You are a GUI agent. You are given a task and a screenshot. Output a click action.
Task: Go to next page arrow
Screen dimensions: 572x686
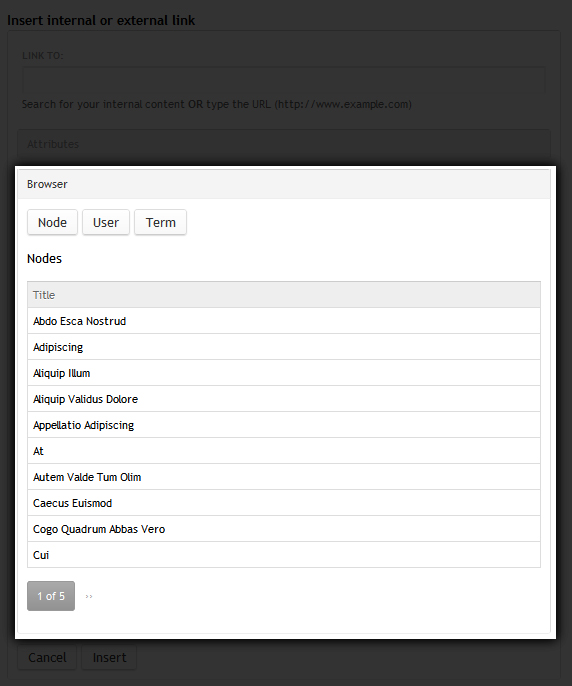pos(89,596)
